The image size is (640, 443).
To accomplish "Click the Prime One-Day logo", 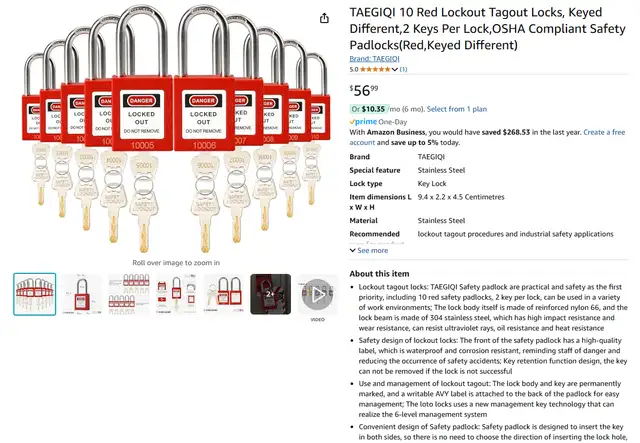I will coord(368,121).
